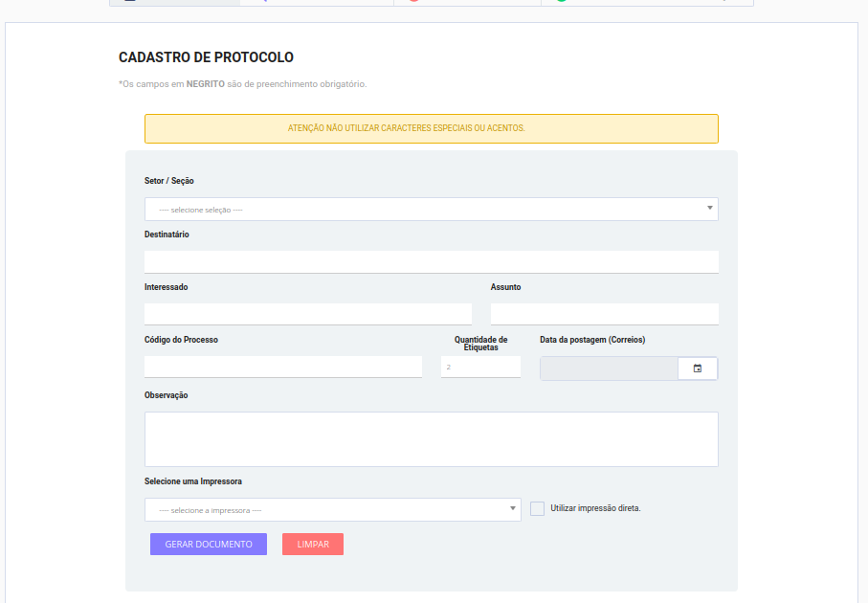Click the Quantidade de Etiquetas number field
The image size is (868, 603).
480,368
